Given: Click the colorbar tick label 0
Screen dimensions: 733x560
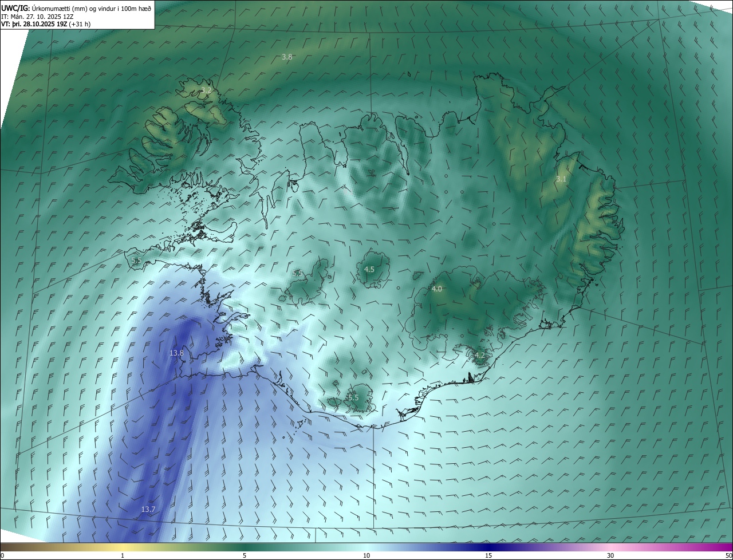Looking at the screenshot, I should pyautogui.click(x=2, y=555).
